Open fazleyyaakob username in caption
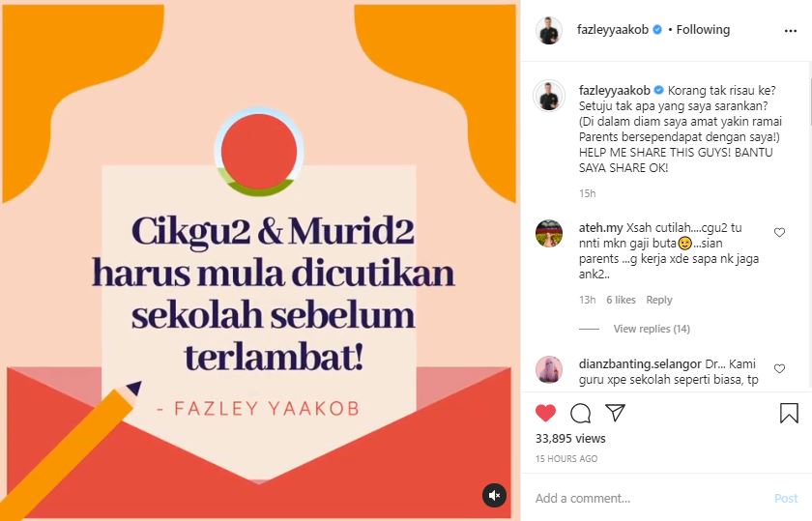Screen dimensions: 812x521 point(614,91)
